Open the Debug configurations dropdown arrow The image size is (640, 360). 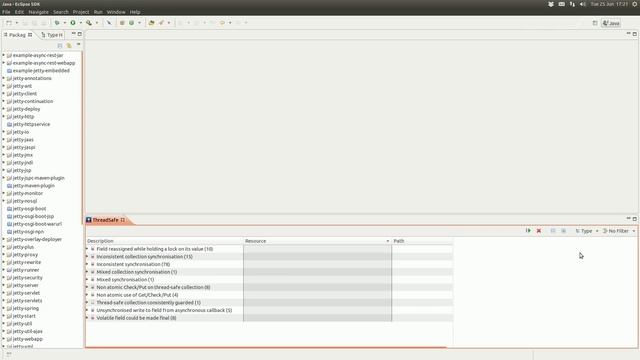click(x=64, y=23)
